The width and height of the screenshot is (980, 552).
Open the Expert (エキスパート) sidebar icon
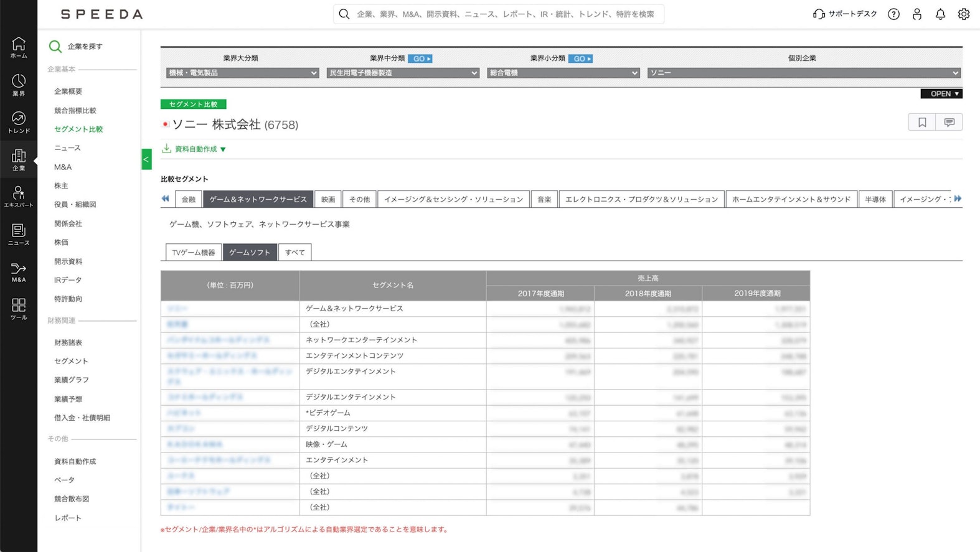pos(19,197)
